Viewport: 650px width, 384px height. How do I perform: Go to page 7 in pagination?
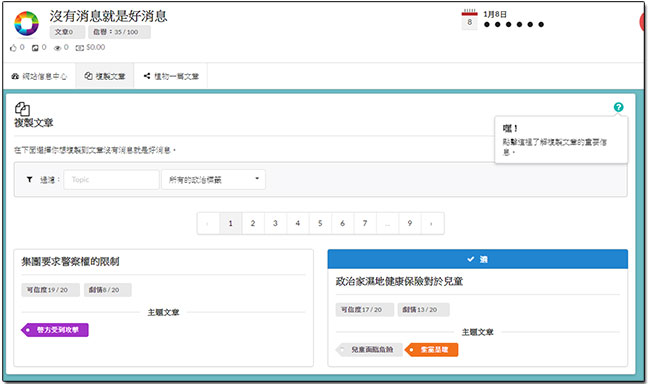coord(365,224)
